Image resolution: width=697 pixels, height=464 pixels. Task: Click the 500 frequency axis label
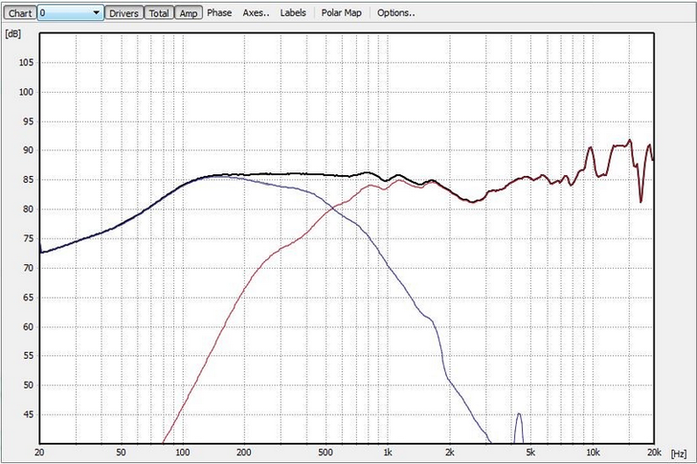[x=325, y=452]
